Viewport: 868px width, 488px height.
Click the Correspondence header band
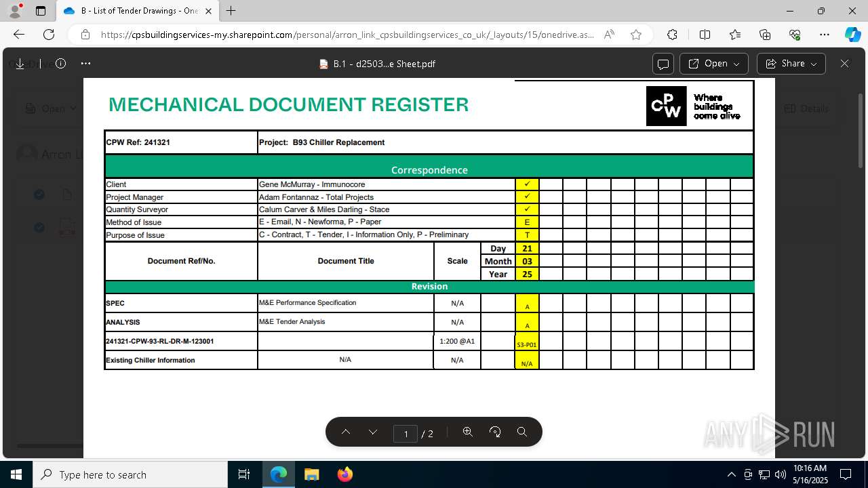(429, 167)
